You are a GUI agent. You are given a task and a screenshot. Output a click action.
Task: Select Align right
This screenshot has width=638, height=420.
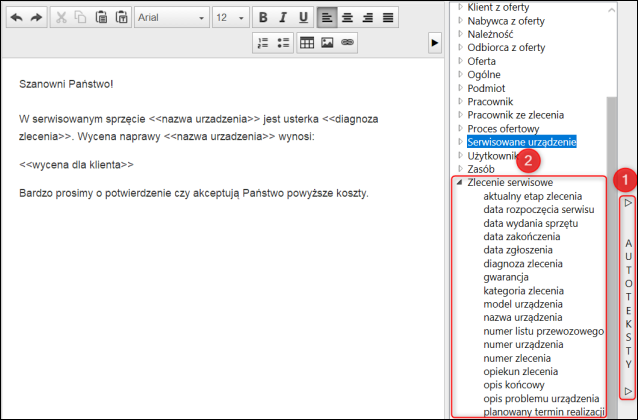click(x=367, y=18)
